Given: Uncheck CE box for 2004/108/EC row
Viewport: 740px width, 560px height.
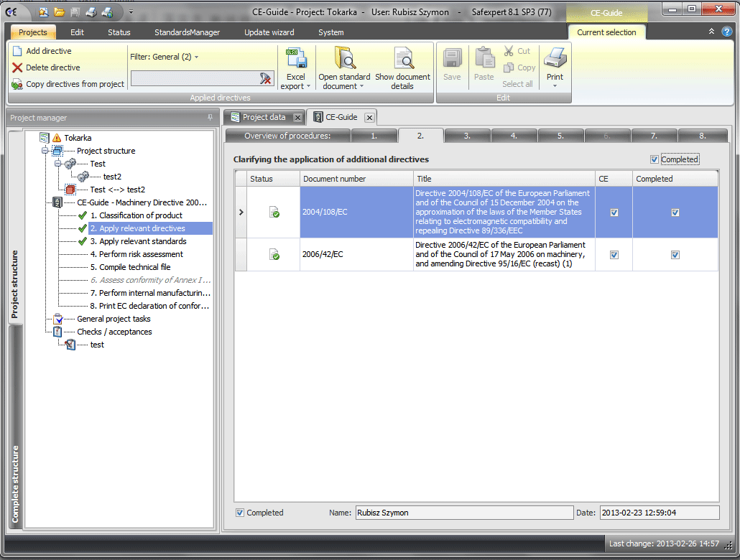Looking at the screenshot, I should [x=614, y=213].
